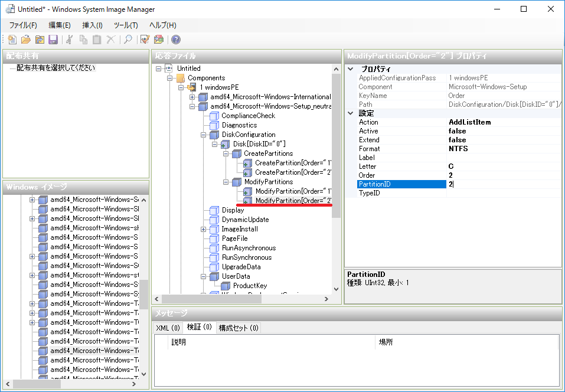The height and width of the screenshot is (392, 565).
Task: Collapse the Untitled root node
Action: pos(159,68)
